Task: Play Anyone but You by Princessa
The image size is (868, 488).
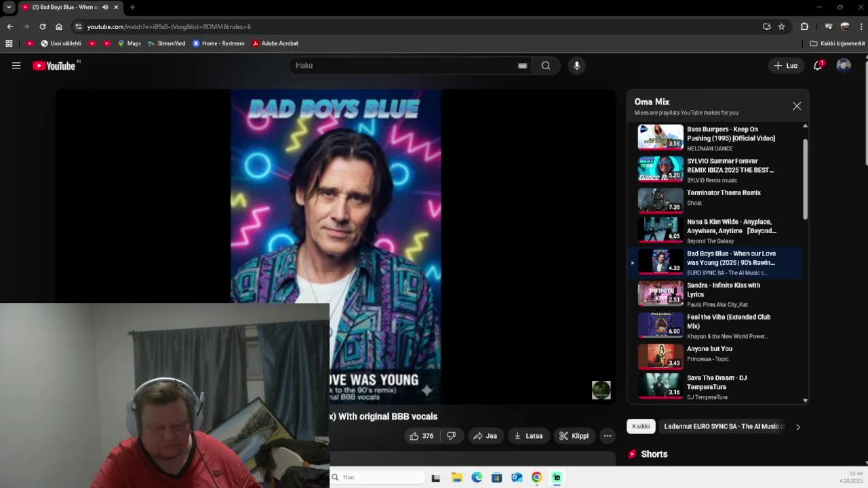Action: coord(719,355)
